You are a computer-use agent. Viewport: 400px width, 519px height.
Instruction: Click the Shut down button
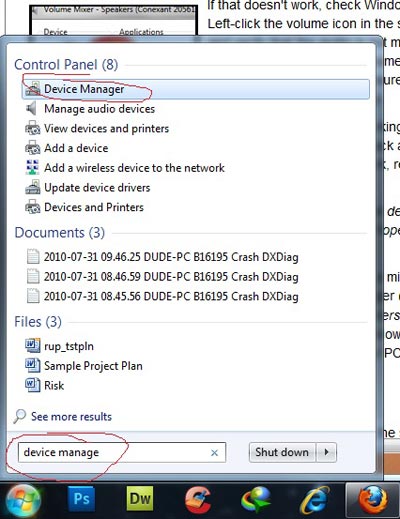(282, 452)
